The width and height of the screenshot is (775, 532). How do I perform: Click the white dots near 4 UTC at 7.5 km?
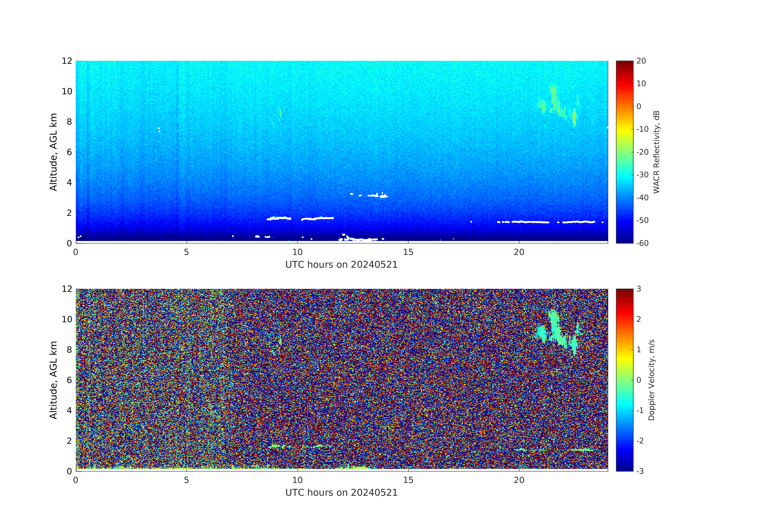159,130
